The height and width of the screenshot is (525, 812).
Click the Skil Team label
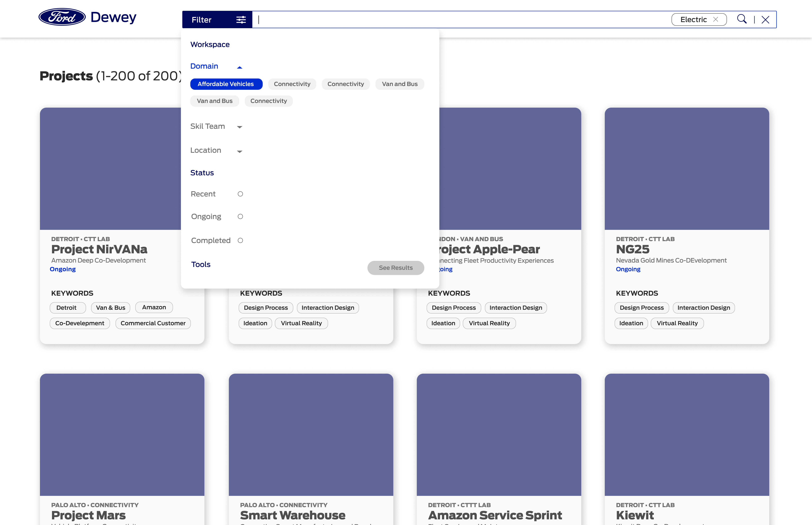coord(208,126)
